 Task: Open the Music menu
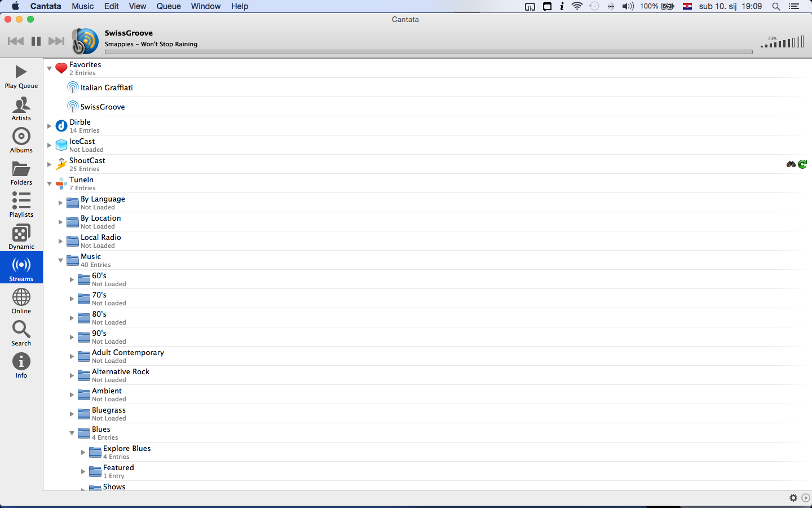coord(83,6)
